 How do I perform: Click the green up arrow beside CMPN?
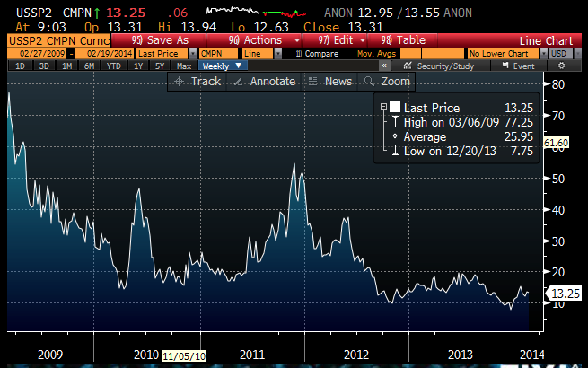(97, 13)
